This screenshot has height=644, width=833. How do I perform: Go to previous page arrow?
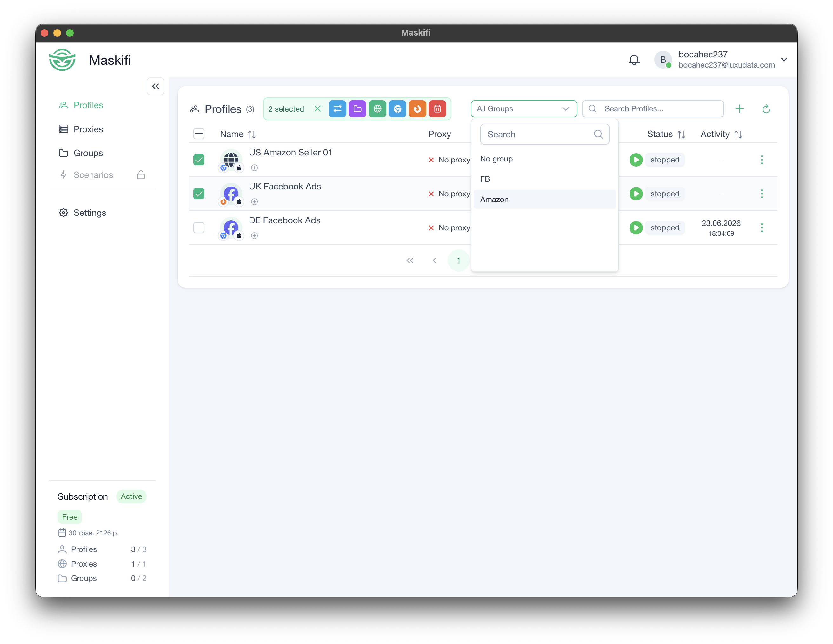click(x=434, y=261)
